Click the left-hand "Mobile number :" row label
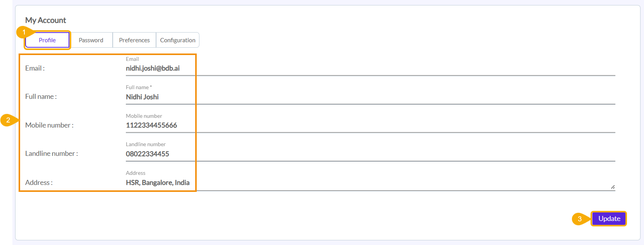644x245 pixels. 49,125
